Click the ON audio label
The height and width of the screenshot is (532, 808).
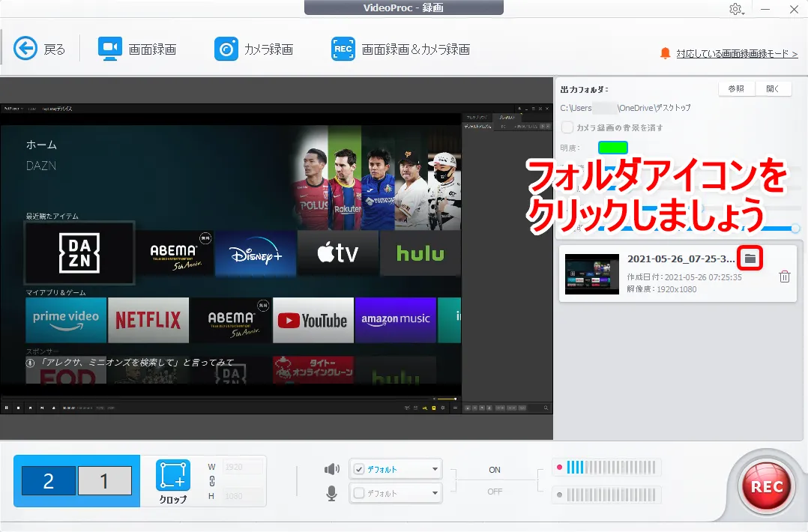tap(495, 470)
